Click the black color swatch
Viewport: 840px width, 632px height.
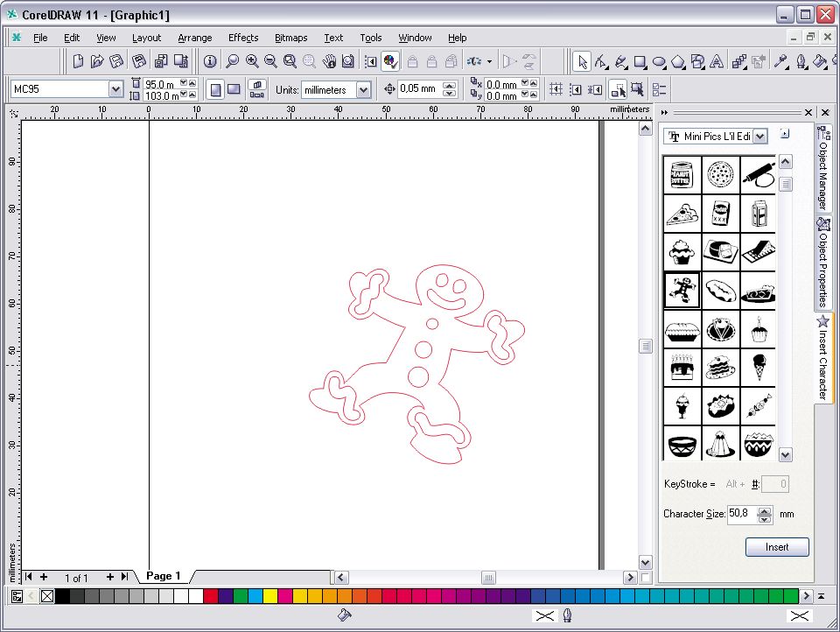coord(62,596)
